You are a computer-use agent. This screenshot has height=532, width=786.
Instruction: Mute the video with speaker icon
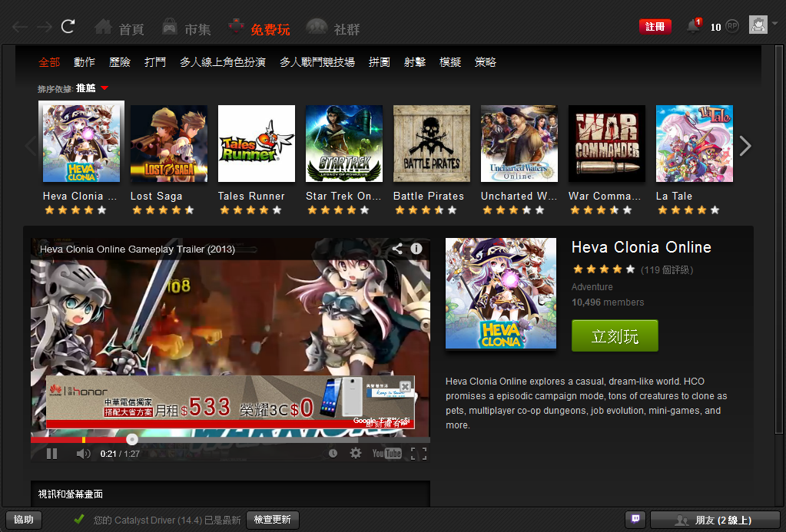(x=83, y=454)
